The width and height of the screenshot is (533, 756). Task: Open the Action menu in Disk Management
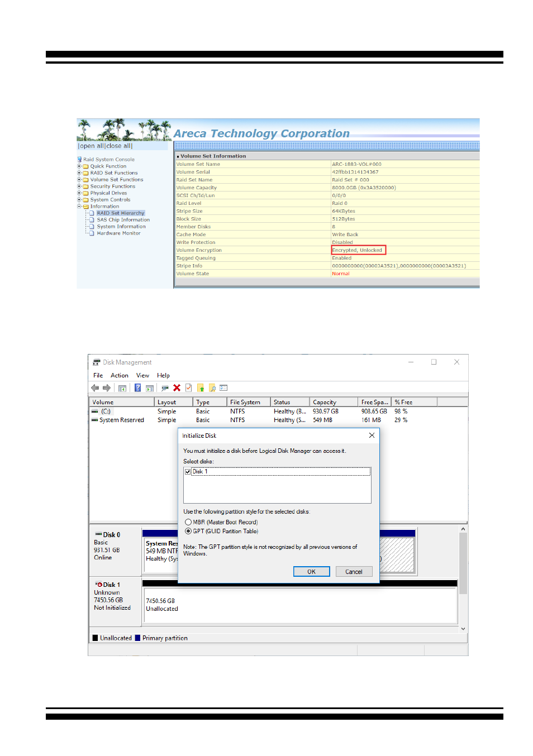tap(120, 376)
